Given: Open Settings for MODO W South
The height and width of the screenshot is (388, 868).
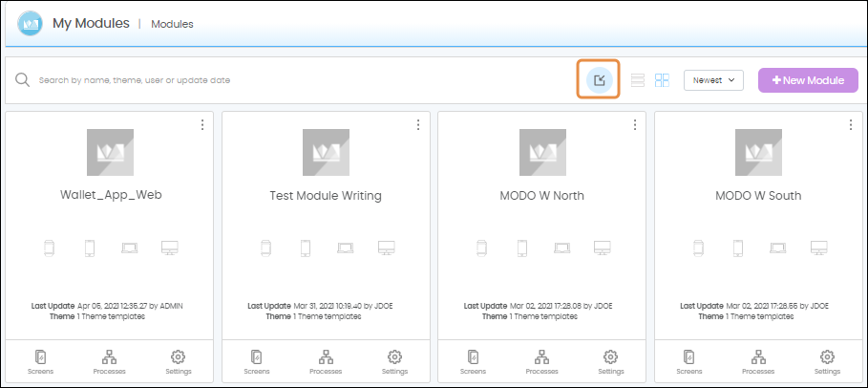Looking at the screenshot, I should (828, 361).
